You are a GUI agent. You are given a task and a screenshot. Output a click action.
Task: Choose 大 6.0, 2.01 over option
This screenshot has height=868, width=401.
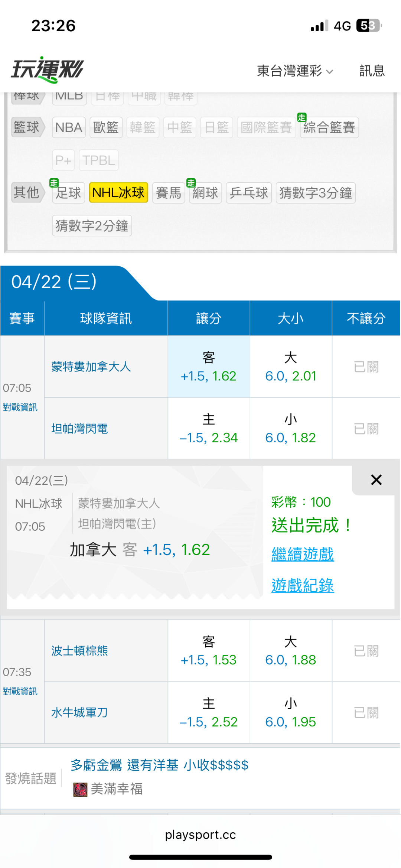(291, 367)
